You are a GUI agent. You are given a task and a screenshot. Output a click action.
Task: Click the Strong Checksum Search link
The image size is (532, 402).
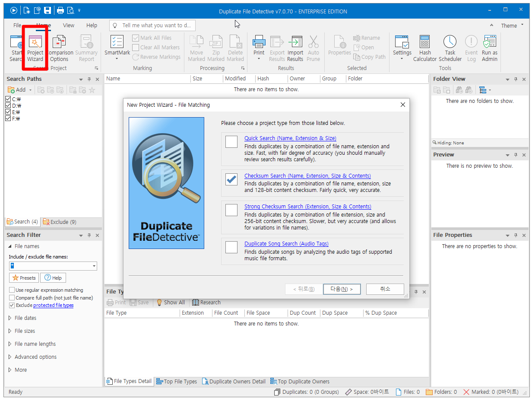[308, 207]
